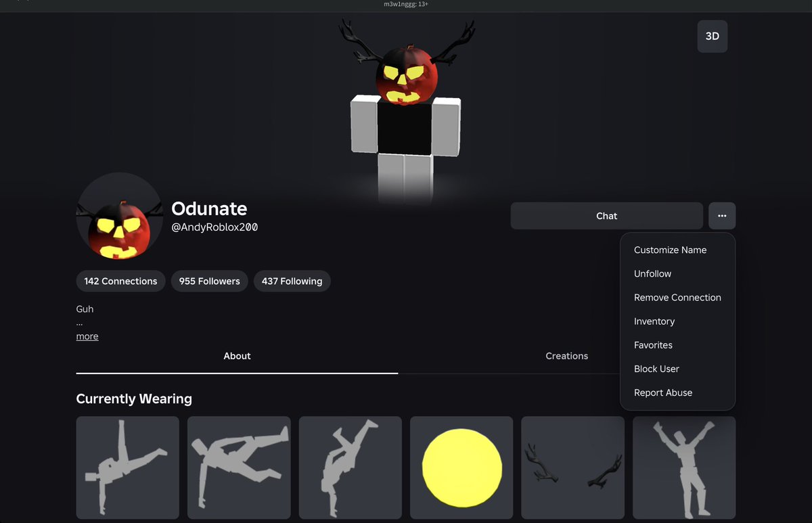Click the full-body pumpkin-head avatar render
Screen dimensions: 812x523
(406, 112)
